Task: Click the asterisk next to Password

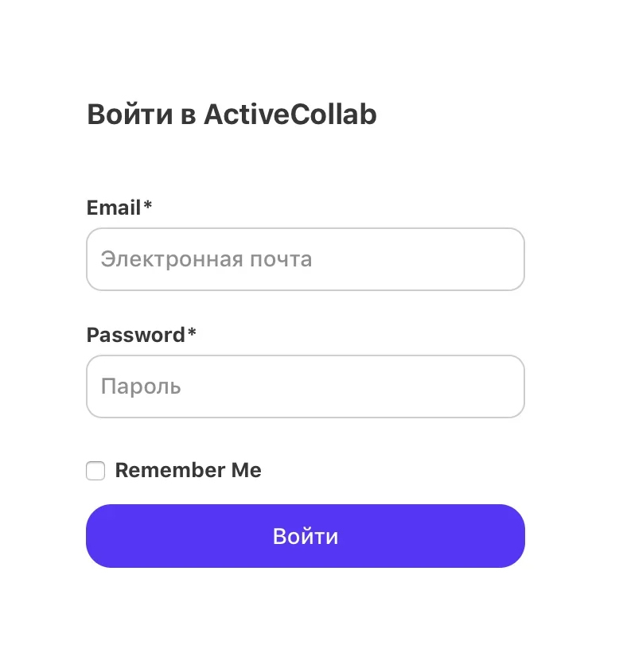Action: 192,334
